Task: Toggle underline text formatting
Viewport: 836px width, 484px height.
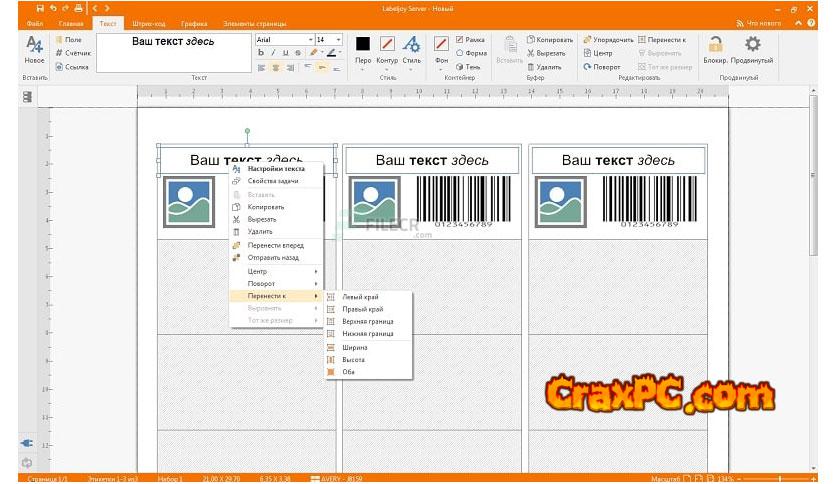Action: (x=285, y=53)
